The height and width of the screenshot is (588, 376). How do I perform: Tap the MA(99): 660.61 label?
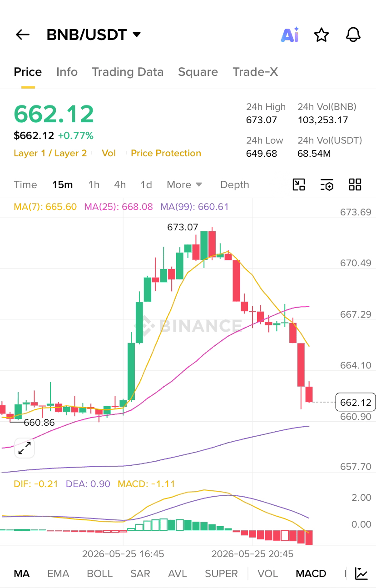(x=194, y=207)
